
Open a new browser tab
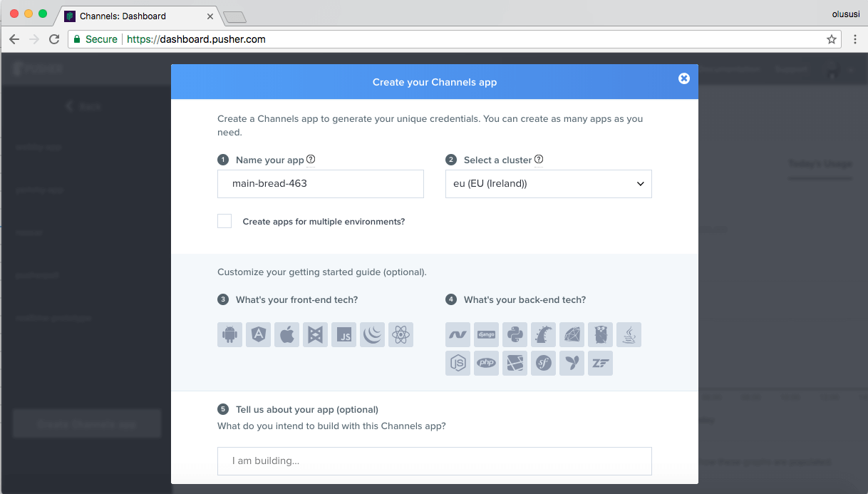pos(234,16)
